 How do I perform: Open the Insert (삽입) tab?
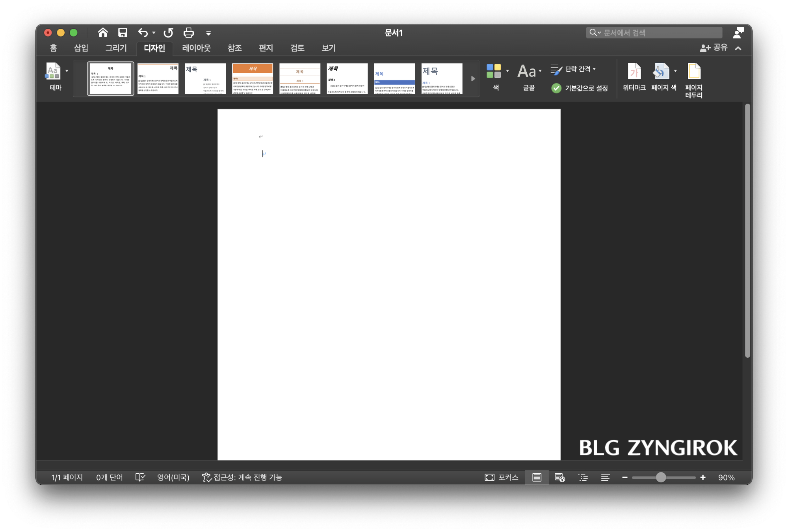tap(81, 48)
